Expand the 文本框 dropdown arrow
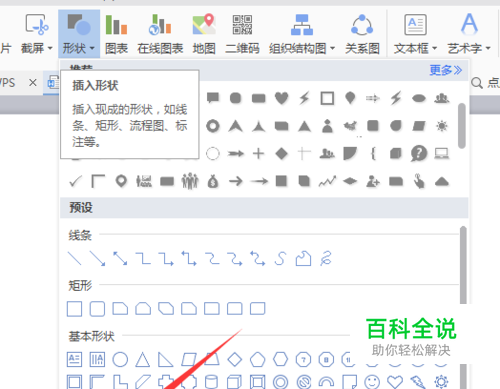The image size is (500, 389). (434, 48)
